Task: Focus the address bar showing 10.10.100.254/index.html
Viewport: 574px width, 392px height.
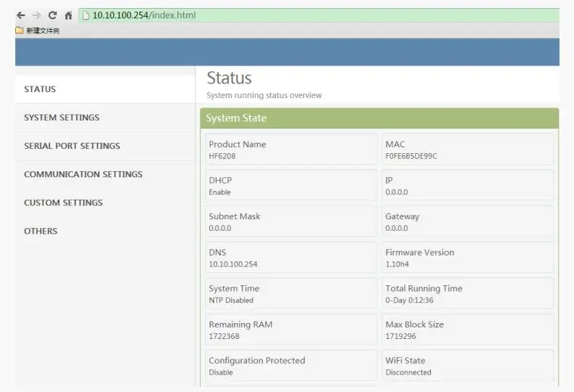Action: click(x=319, y=15)
